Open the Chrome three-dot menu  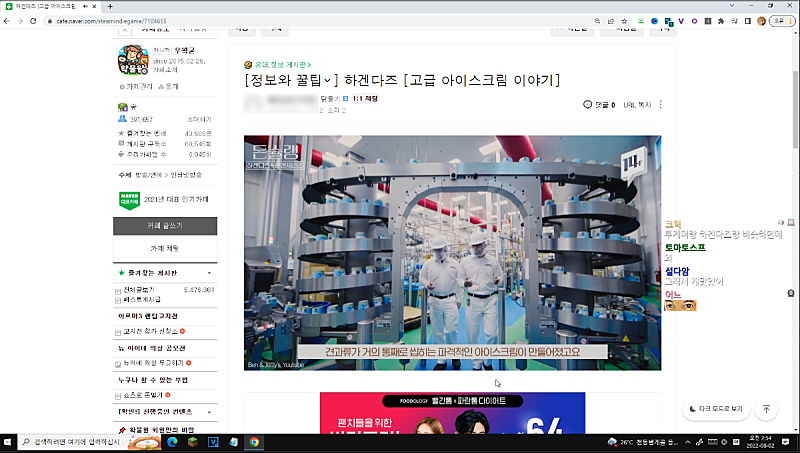pos(791,21)
